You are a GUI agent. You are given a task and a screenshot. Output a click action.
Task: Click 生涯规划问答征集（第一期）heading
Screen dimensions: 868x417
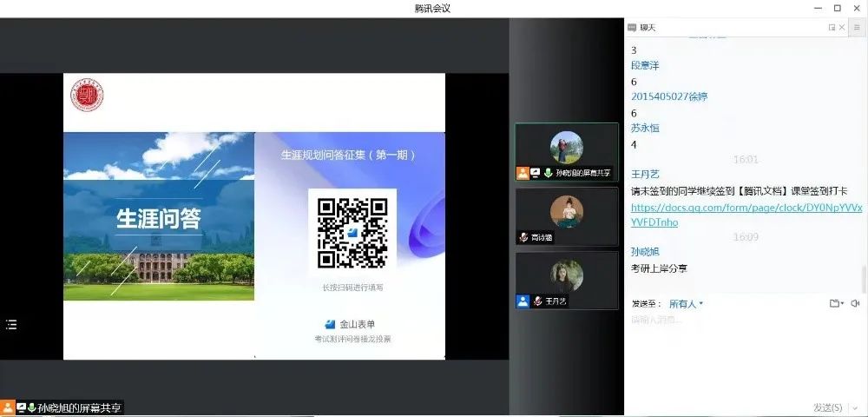pyautogui.click(x=348, y=155)
